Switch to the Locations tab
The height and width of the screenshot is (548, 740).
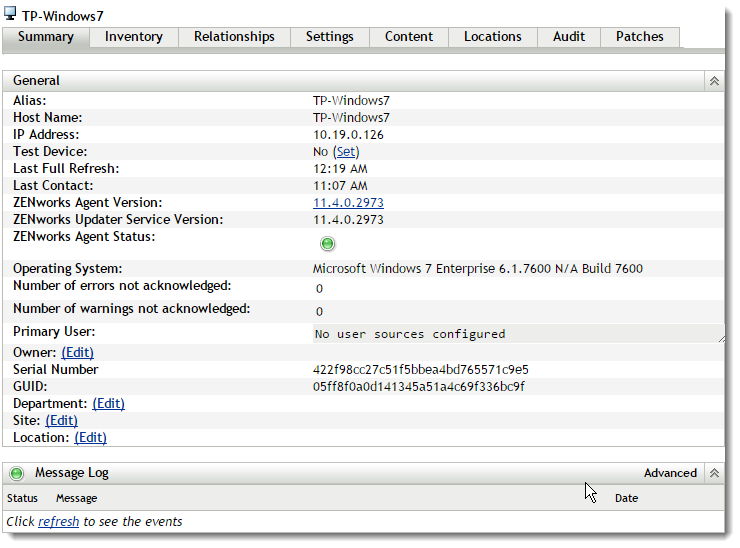[x=493, y=37]
